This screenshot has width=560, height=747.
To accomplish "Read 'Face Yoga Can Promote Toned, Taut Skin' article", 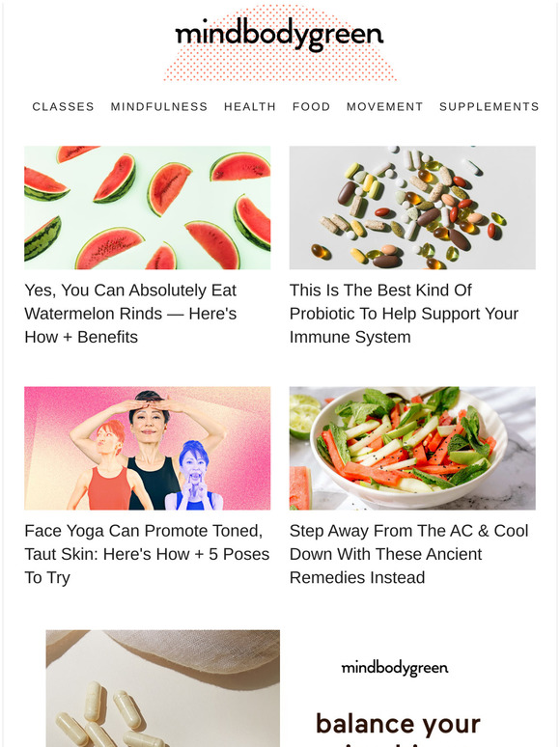I will click(147, 554).
